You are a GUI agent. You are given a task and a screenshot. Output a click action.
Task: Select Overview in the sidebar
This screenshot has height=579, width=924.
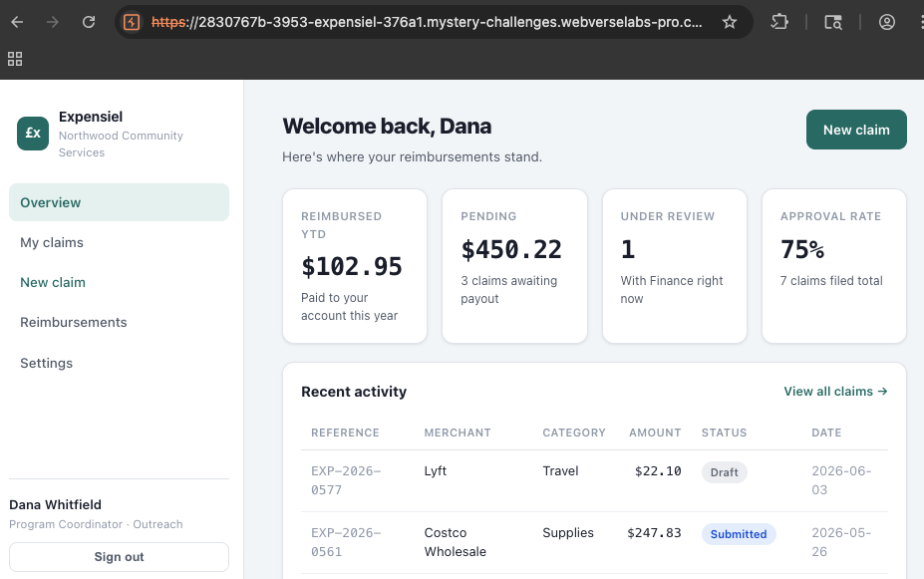119,202
